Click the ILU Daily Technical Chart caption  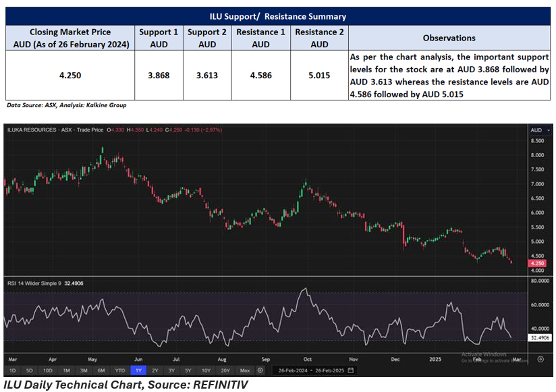click(x=126, y=385)
